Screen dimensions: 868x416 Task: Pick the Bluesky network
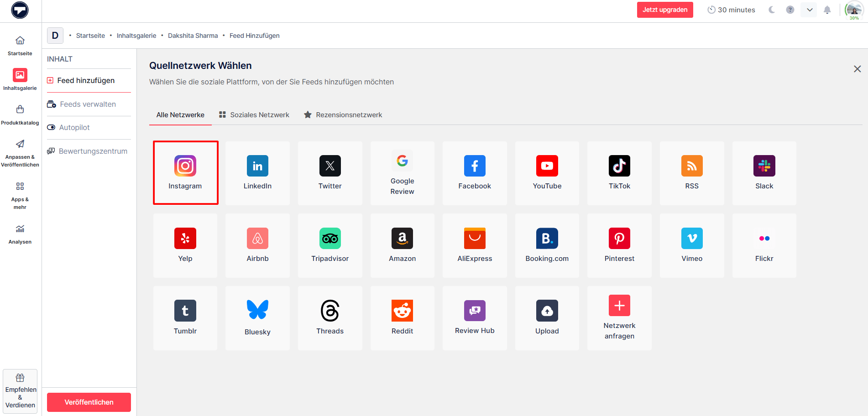tap(257, 318)
